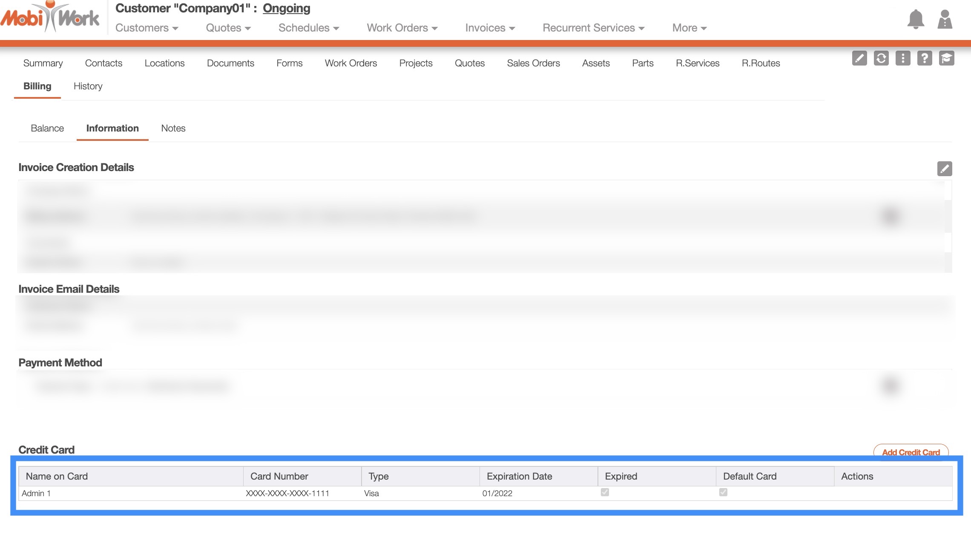Image resolution: width=971 pixels, height=560 pixels.
Task: Open the notifications bell icon
Action: (x=916, y=19)
